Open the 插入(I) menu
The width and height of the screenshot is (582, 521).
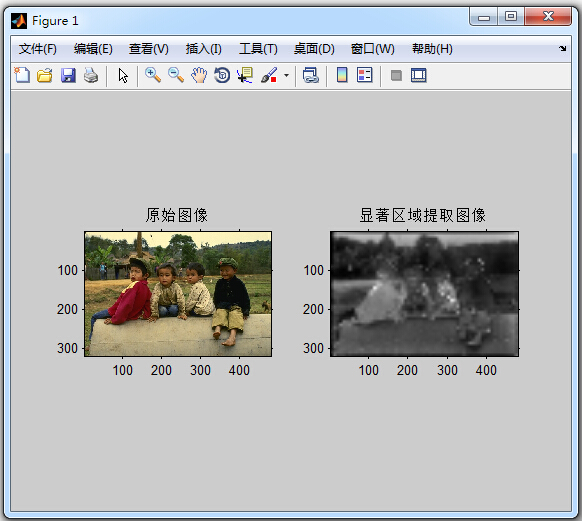pos(203,49)
